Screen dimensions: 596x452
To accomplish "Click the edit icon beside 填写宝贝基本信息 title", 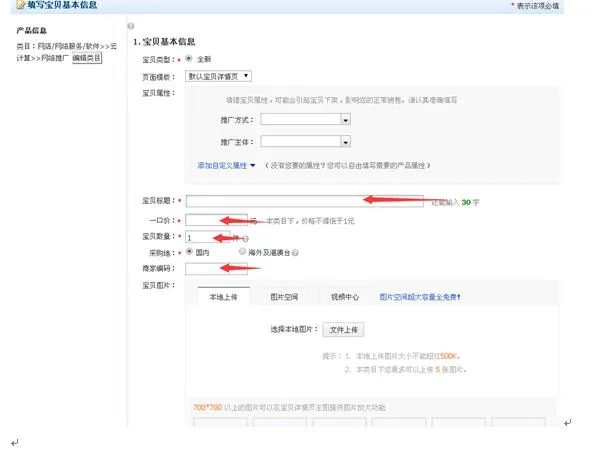I will 21,5.
